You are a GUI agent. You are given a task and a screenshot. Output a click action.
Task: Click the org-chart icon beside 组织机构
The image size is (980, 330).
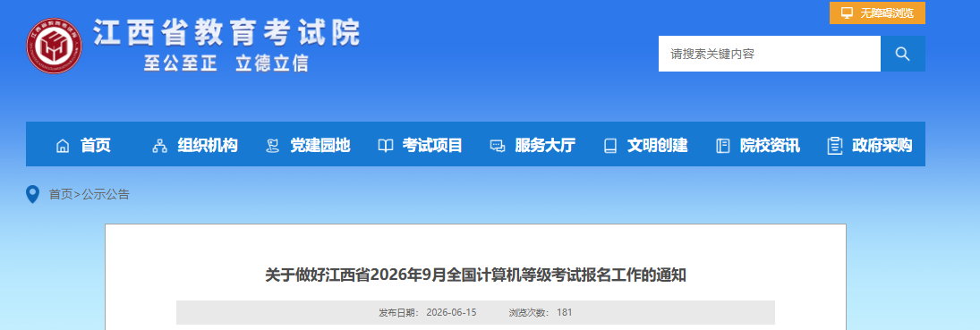159,147
